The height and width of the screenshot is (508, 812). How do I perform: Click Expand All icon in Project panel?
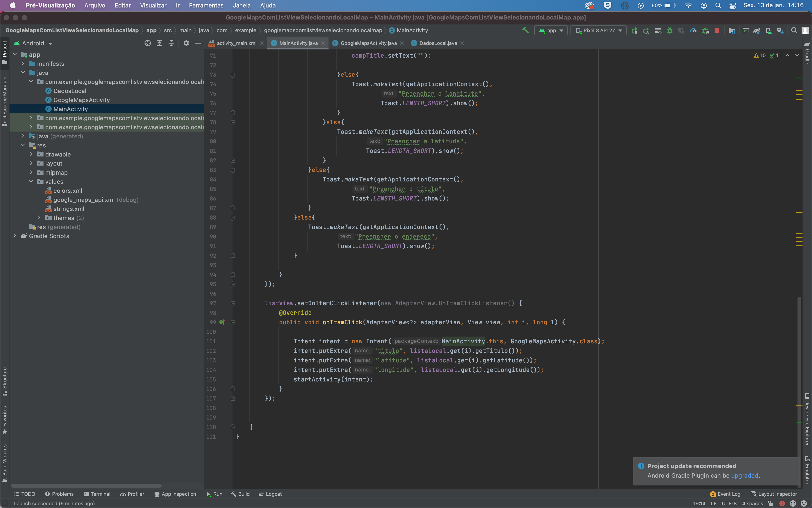(159, 43)
